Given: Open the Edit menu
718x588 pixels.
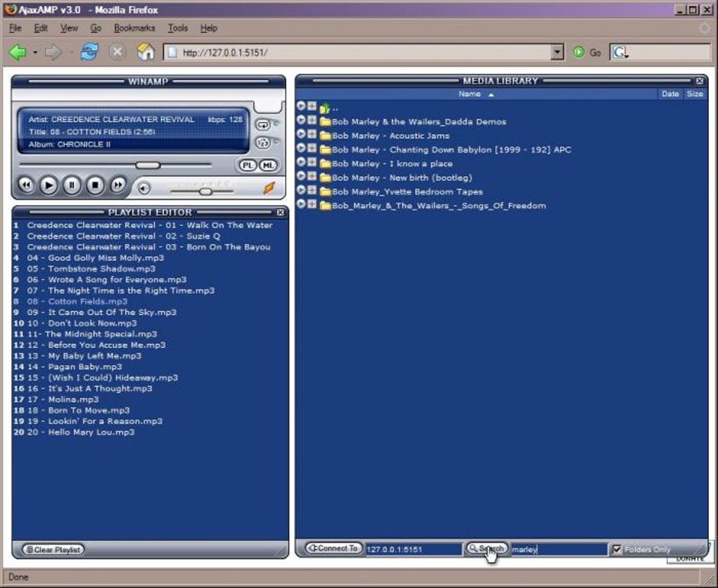Looking at the screenshot, I should coord(41,28).
